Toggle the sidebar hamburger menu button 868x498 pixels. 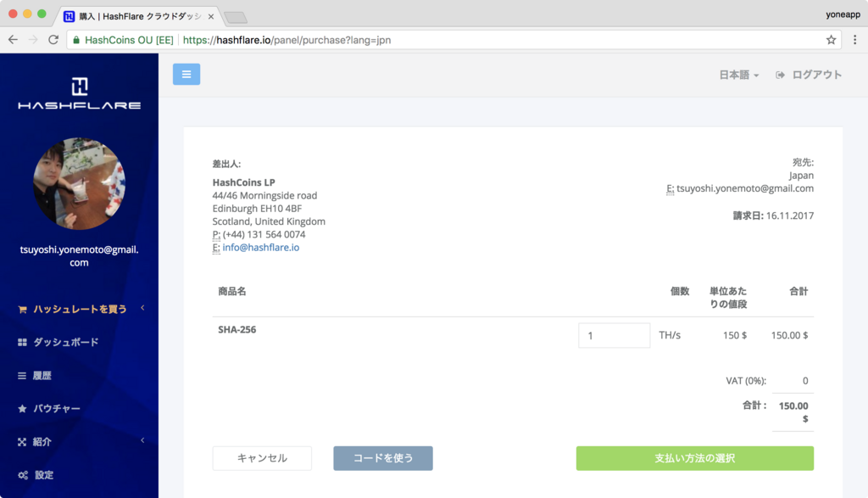tap(186, 74)
